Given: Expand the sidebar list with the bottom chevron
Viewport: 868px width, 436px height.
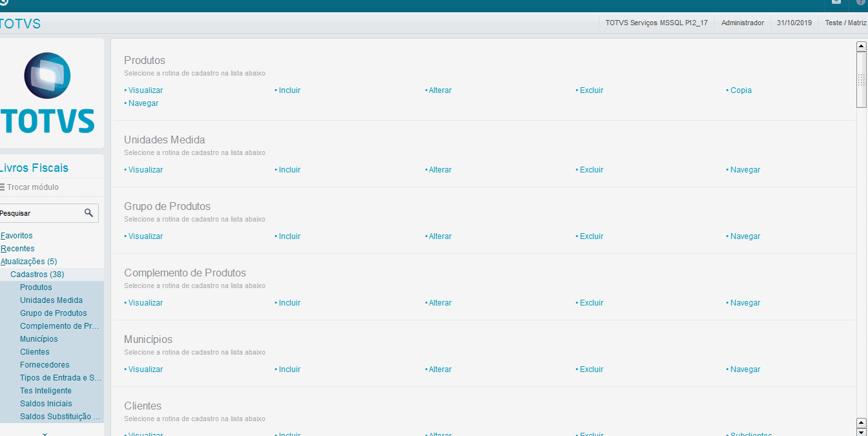Looking at the screenshot, I should (45, 433).
